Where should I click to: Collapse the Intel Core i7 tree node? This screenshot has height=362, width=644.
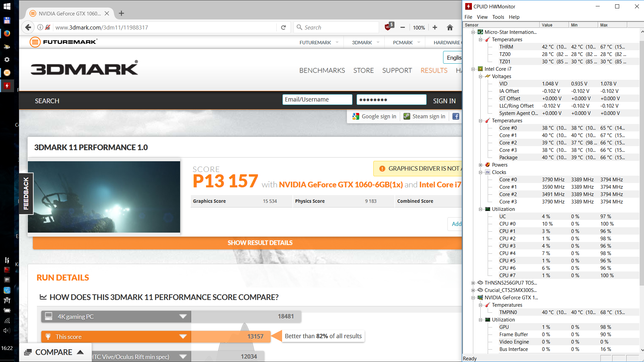(x=473, y=69)
